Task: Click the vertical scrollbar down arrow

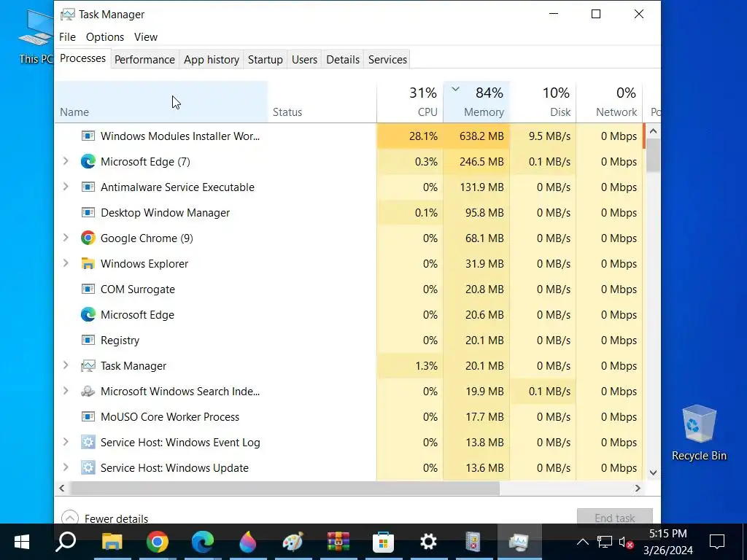Action: click(653, 472)
